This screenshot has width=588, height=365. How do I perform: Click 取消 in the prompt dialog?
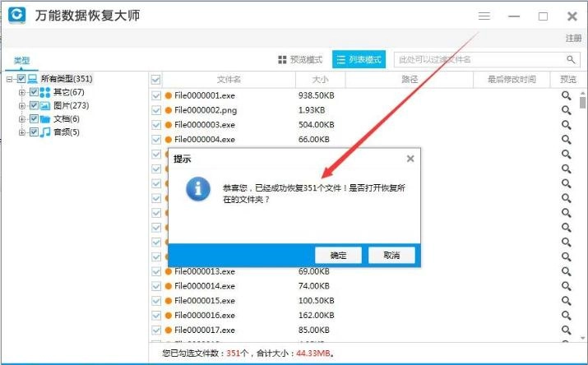click(x=391, y=255)
